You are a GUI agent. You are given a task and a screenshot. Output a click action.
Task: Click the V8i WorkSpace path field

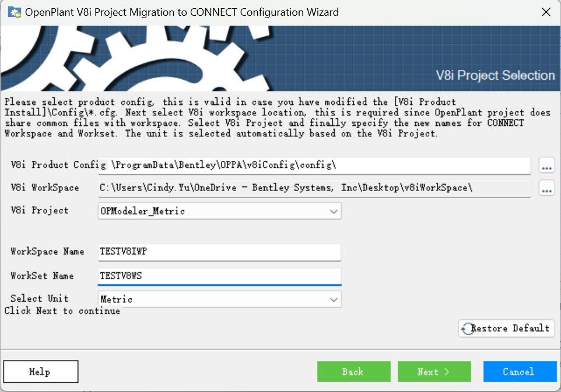point(314,188)
